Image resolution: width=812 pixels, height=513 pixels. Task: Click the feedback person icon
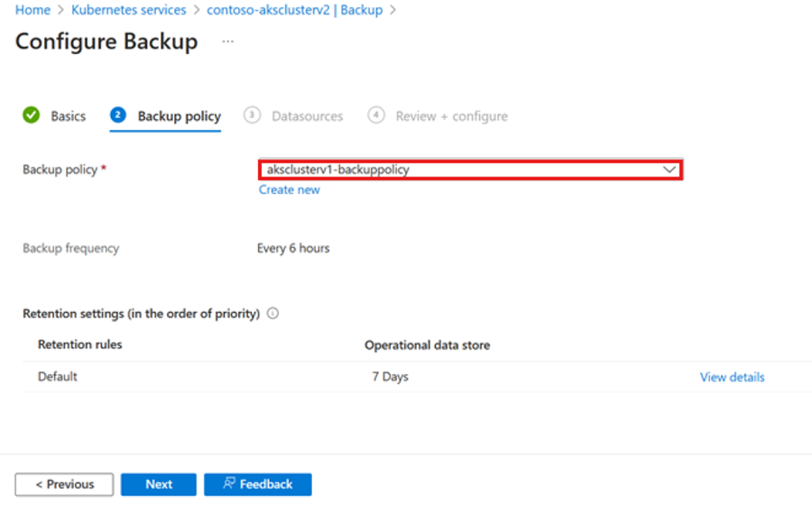click(x=229, y=483)
